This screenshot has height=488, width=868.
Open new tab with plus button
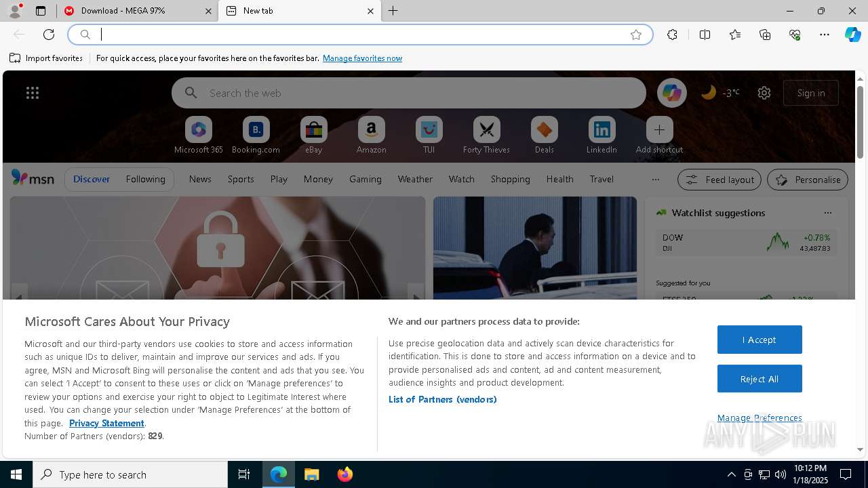tap(393, 11)
